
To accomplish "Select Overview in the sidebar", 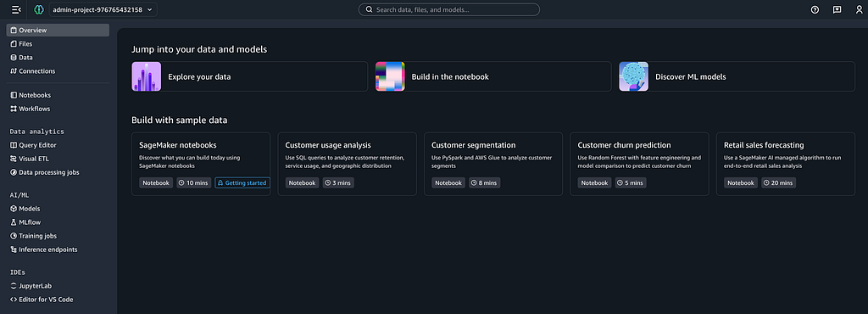I will tap(58, 31).
